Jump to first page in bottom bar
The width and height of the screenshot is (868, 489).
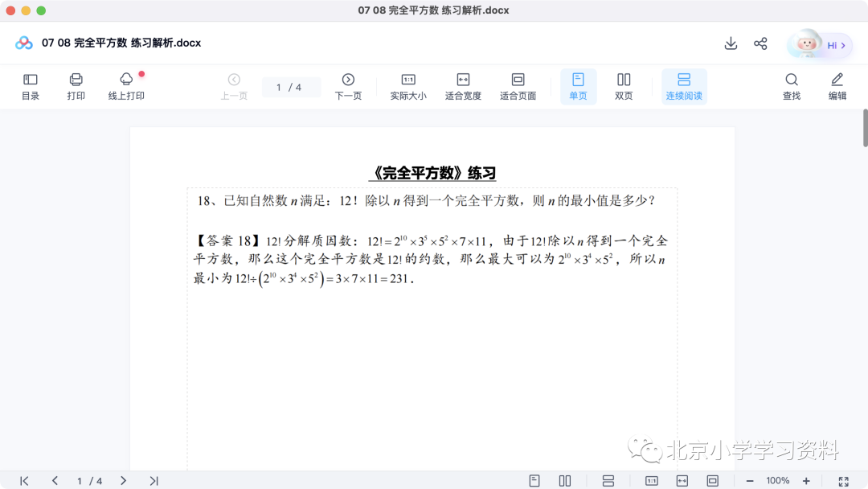24,481
